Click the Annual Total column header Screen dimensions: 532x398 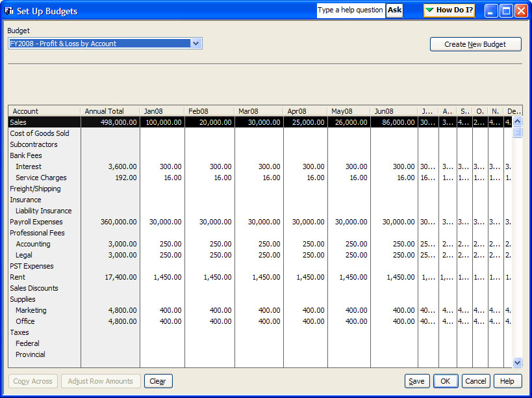pyautogui.click(x=110, y=111)
